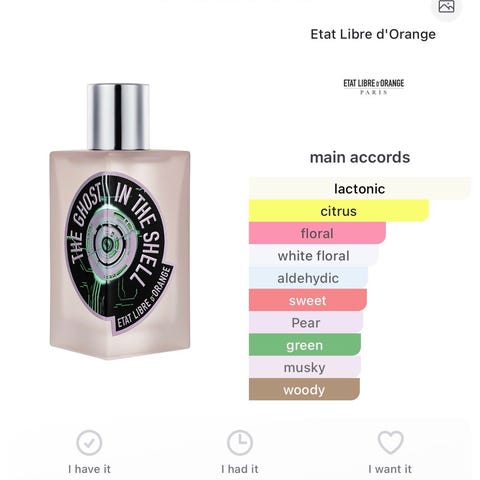Select the green accord bar

[x=305, y=345]
